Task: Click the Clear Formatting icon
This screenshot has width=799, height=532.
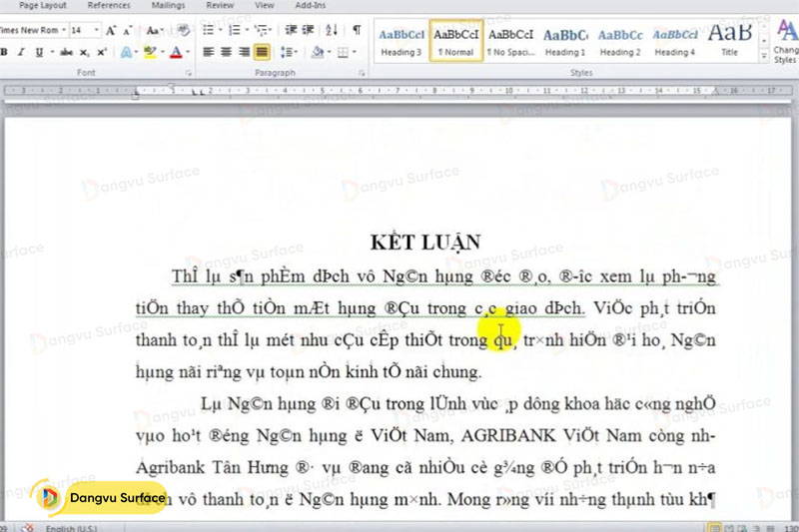Action: point(184,30)
